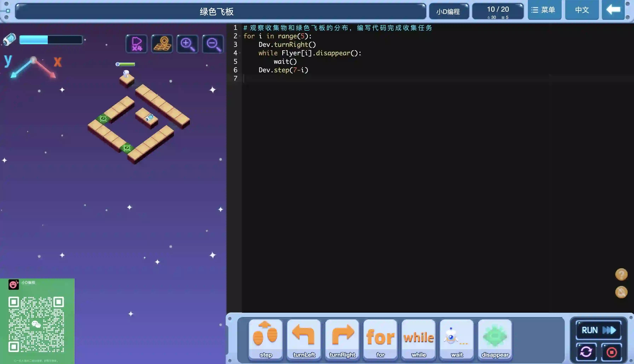This screenshot has height=364, width=634.
Task: Click the map location grid icon
Action: 162,44
